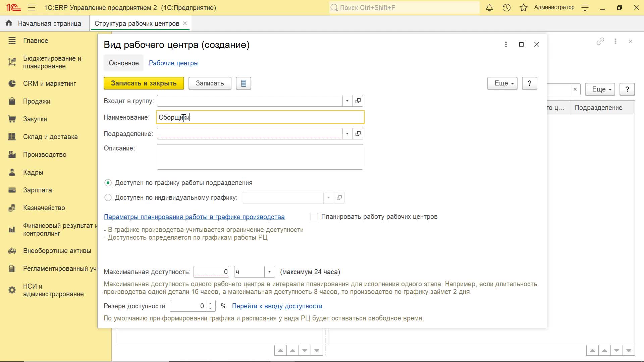This screenshot has height=362, width=644.
Task: Click the report list icon next to Записать
Action: pyautogui.click(x=244, y=83)
